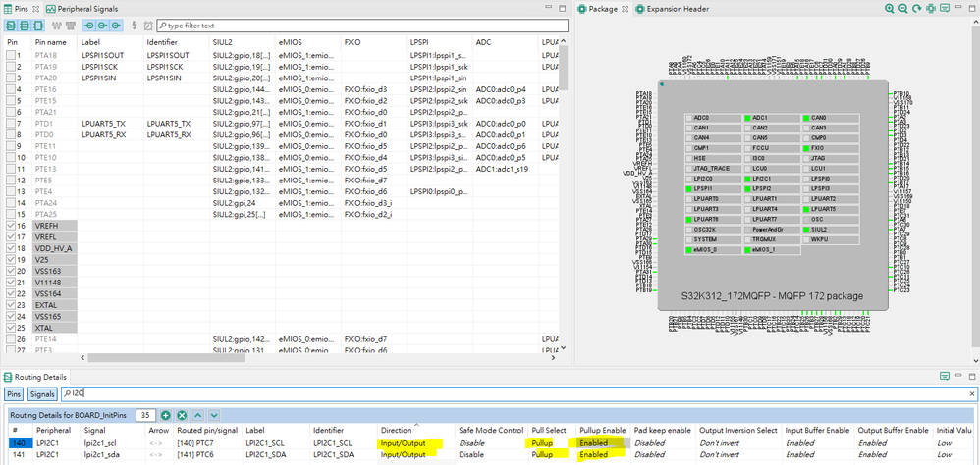Clear the Routing Details search filter
Image resolution: width=980 pixels, height=465 pixels.
[x=972, y=393]
